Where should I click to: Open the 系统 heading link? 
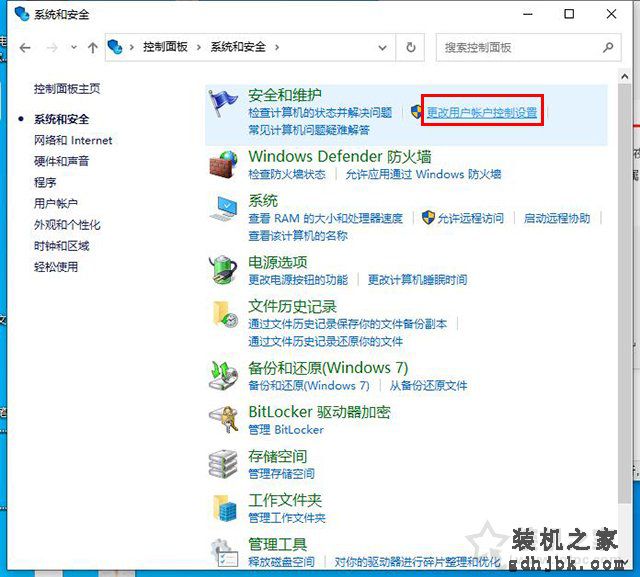coord(263,200)
